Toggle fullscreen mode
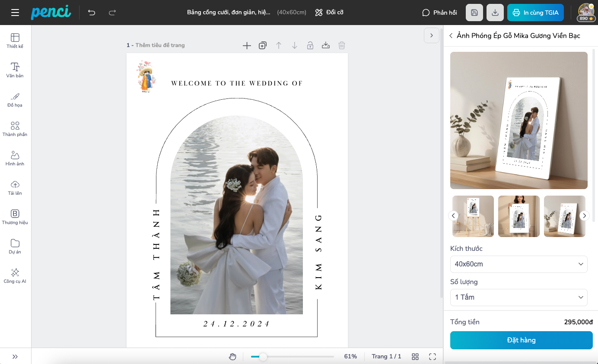 tap(433, 356)
